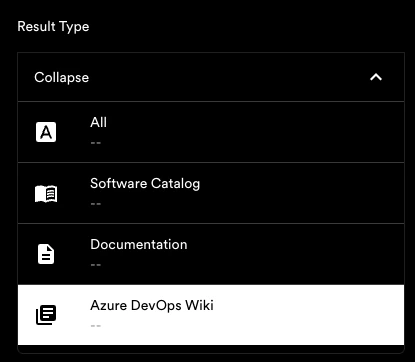Click the Documentation file icon
Screen dimensions: 415x362
46,254
